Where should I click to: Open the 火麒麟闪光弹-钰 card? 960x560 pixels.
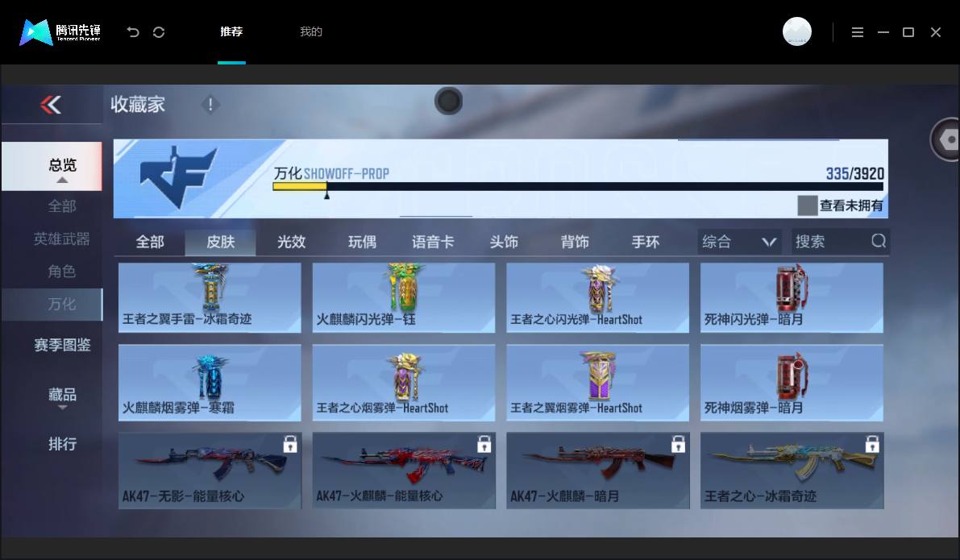tap(404, 297)
